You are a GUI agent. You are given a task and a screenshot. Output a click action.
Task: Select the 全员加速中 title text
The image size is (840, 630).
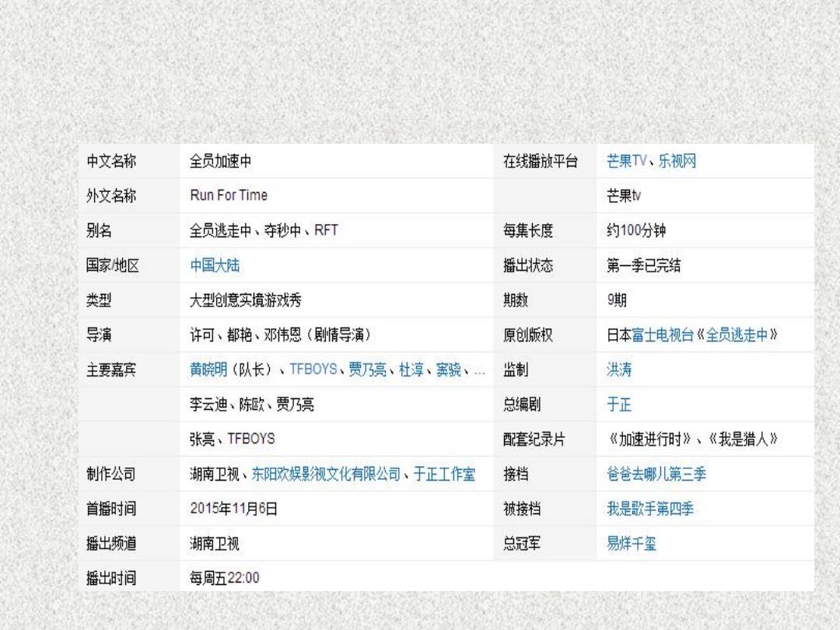point(221,161)
